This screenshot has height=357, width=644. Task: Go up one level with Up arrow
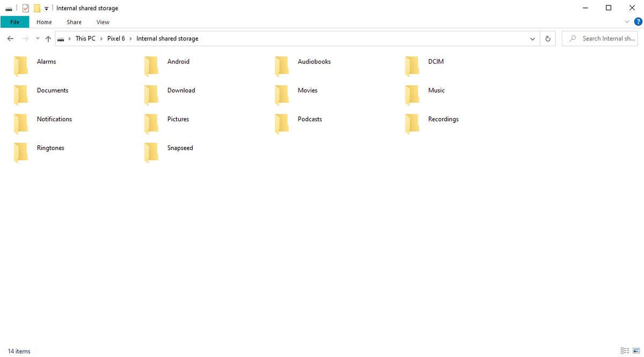48,39
